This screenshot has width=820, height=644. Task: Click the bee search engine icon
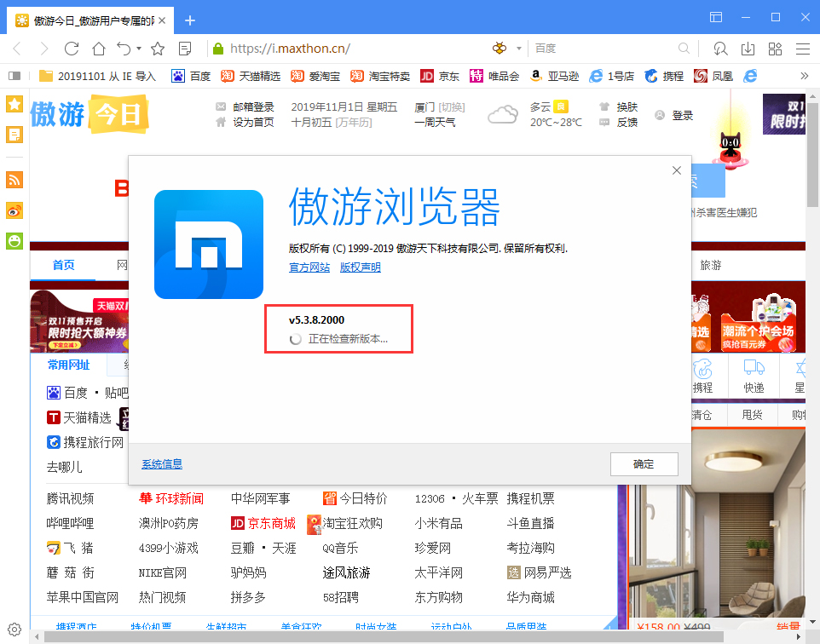tap(499, 49)
